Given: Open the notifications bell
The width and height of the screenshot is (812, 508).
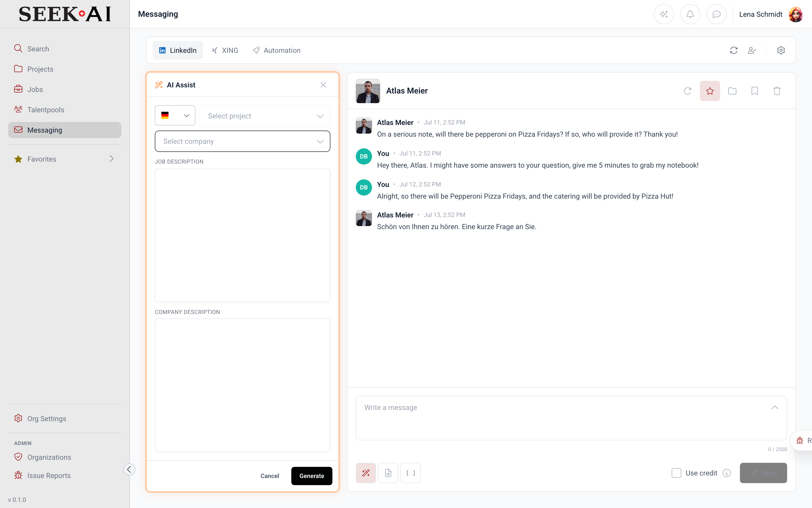Looking at the screenshot, I should pyautogui.click(x=690, y=14).
